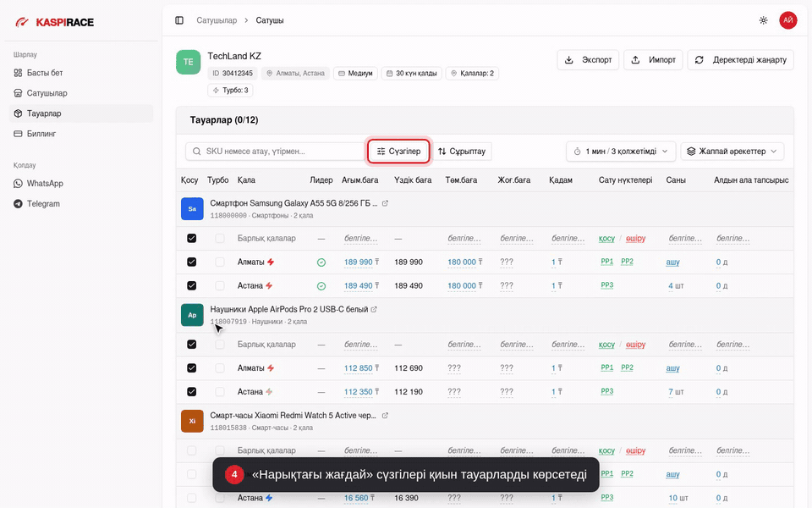Enable Турбо for AirPods Астана row
This screenshot has height=508, width=812.
tap(220, 391)
